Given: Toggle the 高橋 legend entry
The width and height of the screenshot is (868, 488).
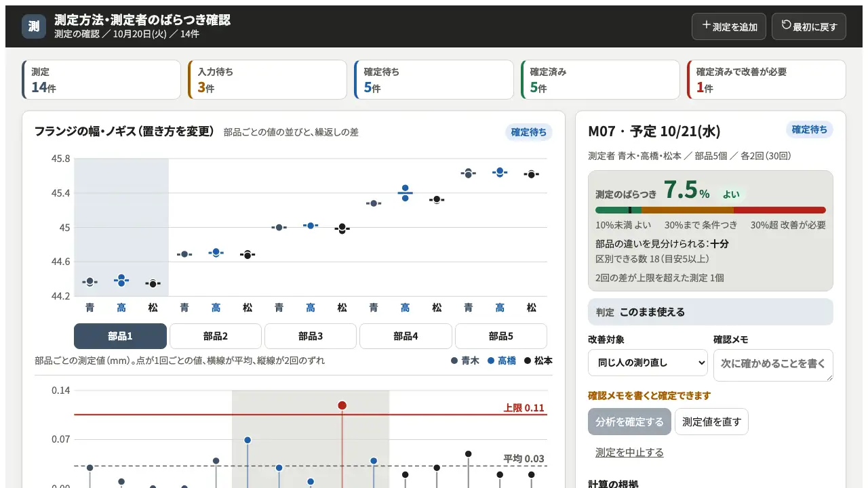Looking at the screenshot, I should (x=502, y=361).
